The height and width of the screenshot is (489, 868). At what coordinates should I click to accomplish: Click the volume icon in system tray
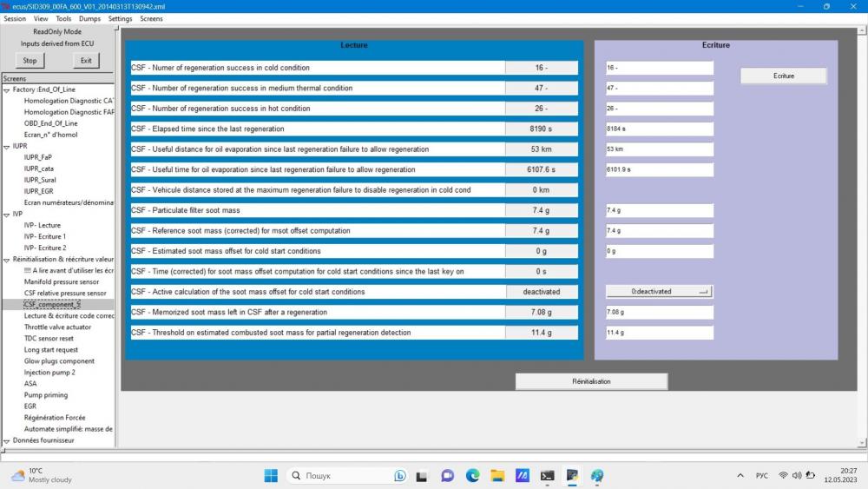point(797,475)
